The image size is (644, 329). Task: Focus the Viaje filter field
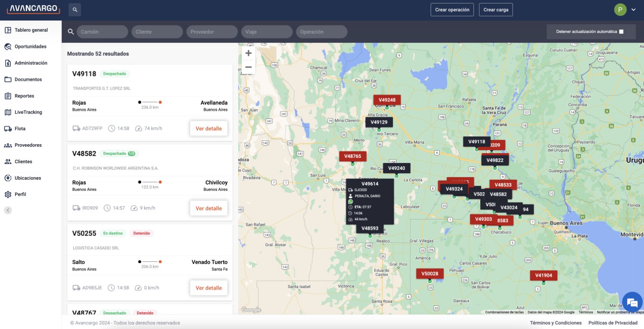267,32
